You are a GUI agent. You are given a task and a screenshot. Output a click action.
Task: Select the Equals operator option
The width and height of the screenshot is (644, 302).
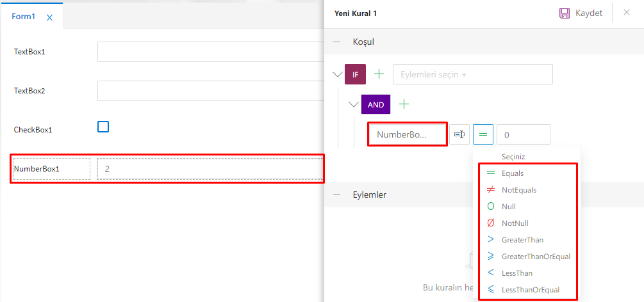(513, 173)
